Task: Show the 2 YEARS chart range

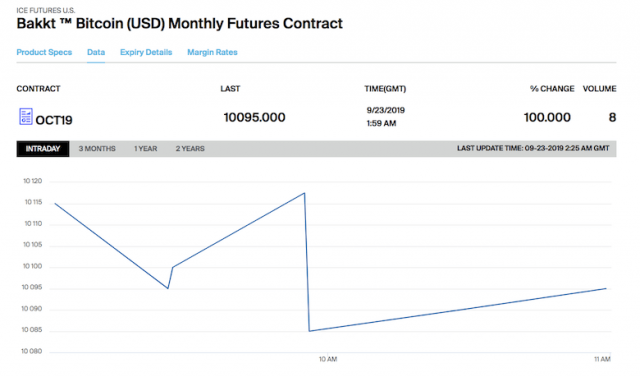Action: [190, 149]
